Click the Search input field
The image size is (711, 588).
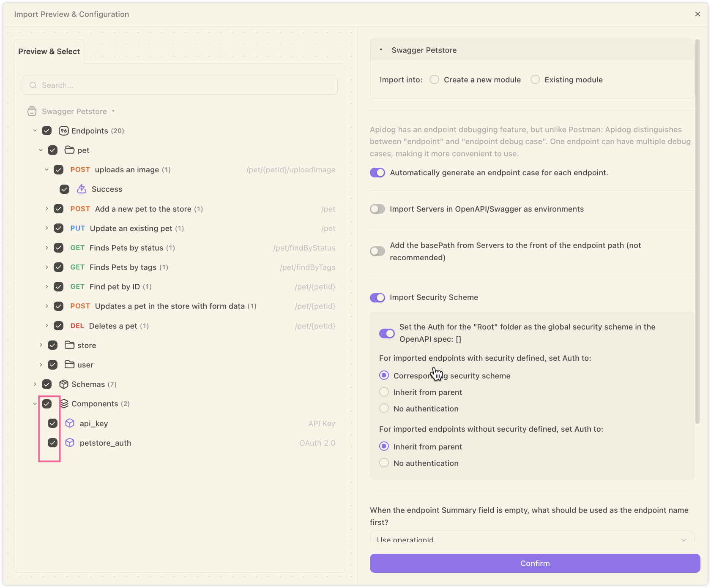(180, 85)
